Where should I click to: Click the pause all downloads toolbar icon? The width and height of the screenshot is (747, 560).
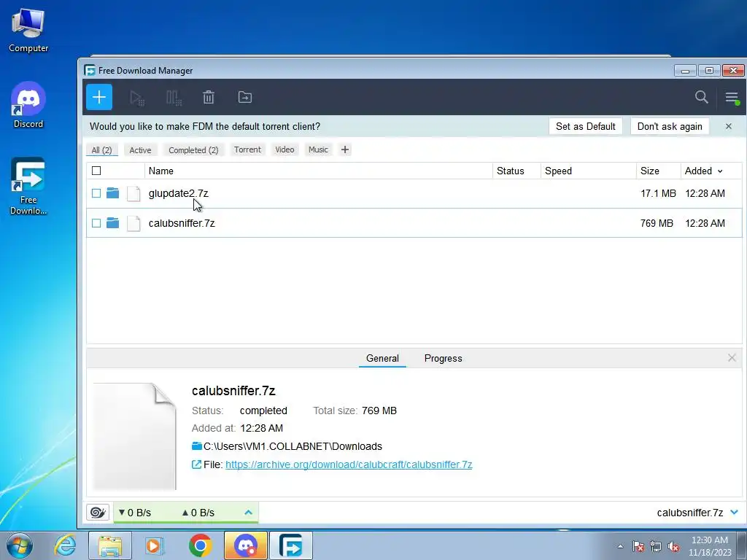coord(174,98)
